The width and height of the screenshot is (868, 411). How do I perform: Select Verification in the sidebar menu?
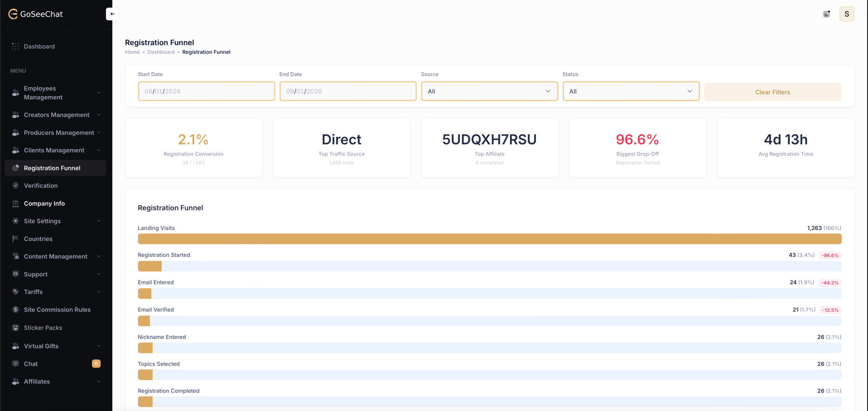pos(55,186)
